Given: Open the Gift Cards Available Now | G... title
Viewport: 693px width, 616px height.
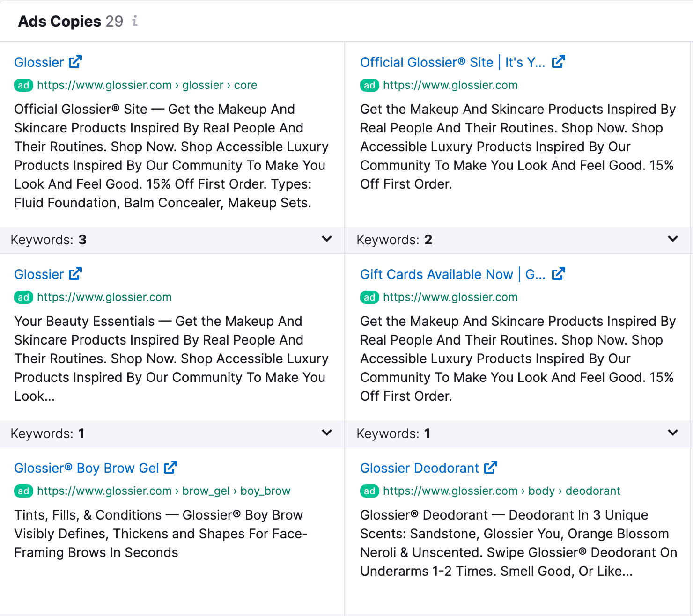Looking at the screenshot, I should (x=453, y=274).
